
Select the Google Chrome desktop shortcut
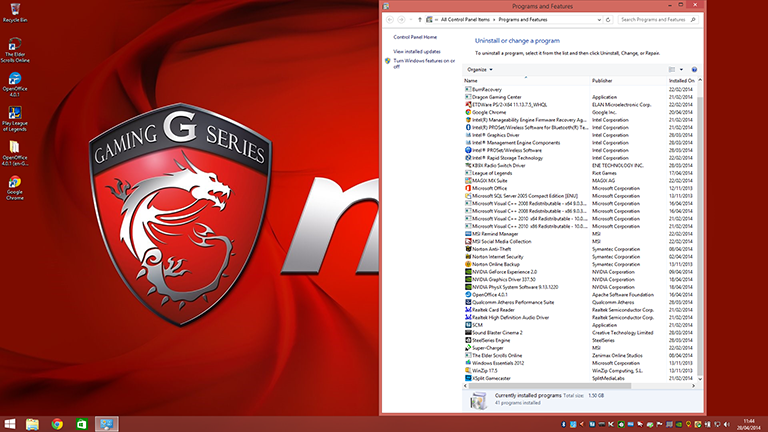point(15,188)
